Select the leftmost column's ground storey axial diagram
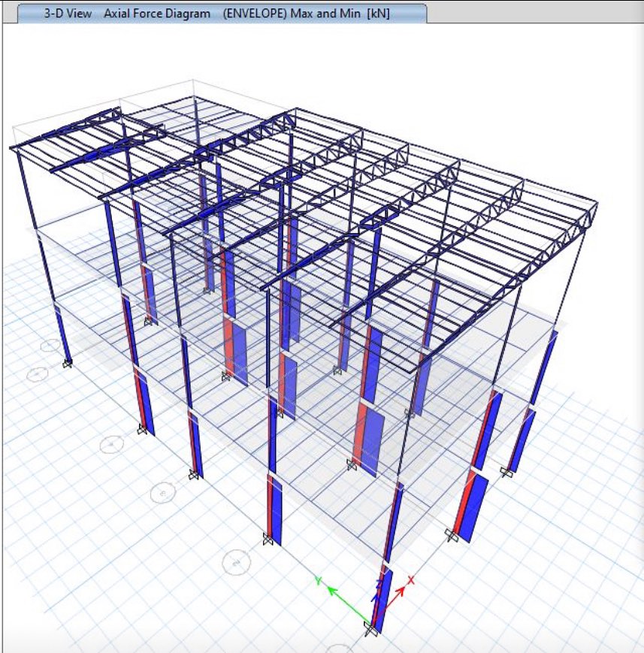This screenshot has width=644, height=653. tap(63, 334)
